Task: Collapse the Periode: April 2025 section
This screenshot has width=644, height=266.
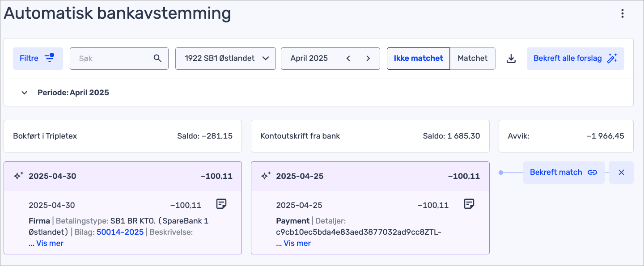Action: click(x=25, y=93)
